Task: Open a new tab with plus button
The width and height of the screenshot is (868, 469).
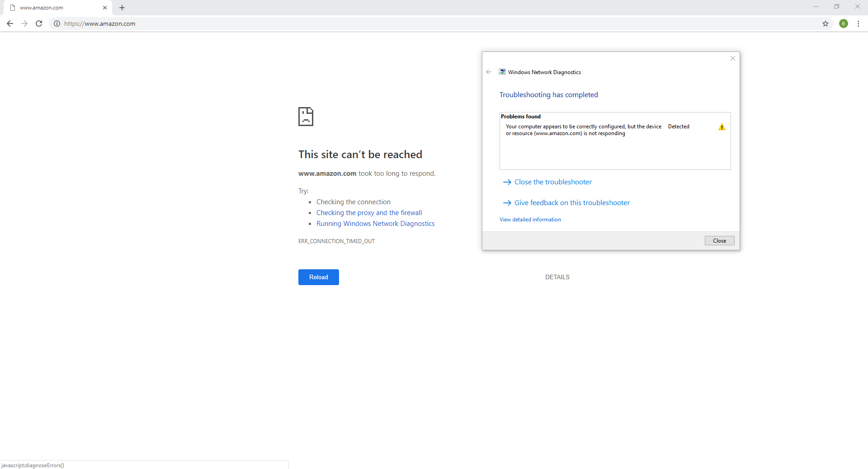Action: coord(122,8)
